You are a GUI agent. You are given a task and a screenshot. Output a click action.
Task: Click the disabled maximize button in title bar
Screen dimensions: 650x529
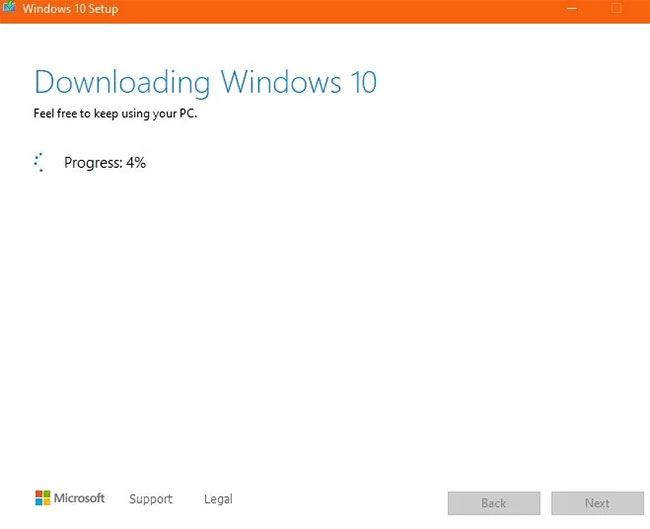(616, 9)
